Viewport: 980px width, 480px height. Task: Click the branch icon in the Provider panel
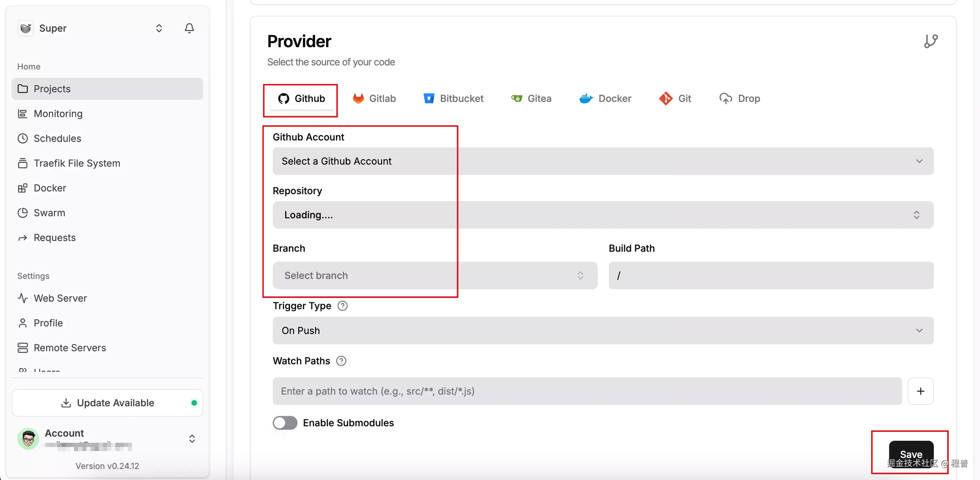pos(931,41)
